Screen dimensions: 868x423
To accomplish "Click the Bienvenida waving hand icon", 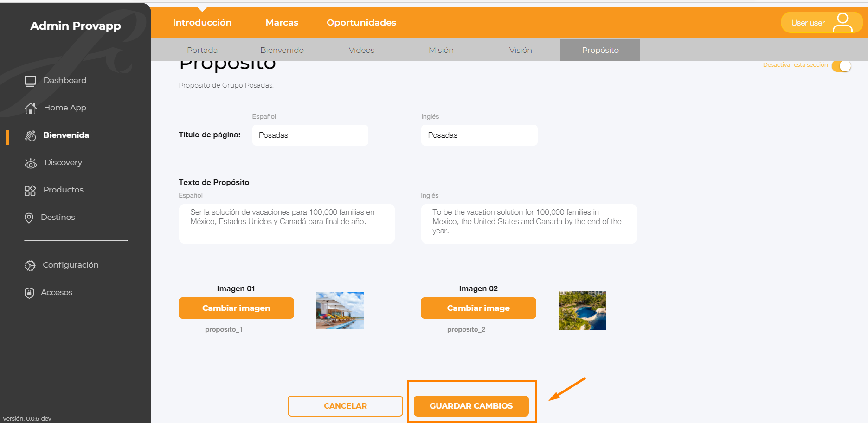I will point(31,135).
